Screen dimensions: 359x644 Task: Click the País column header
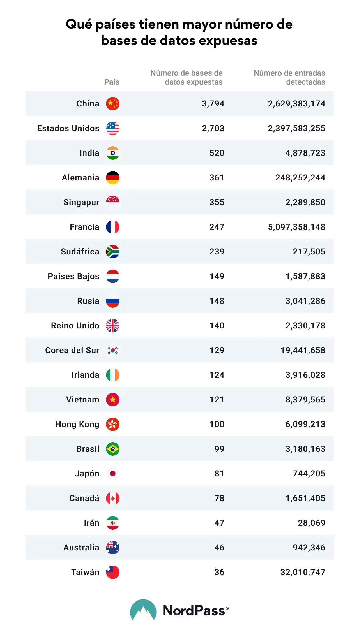coord(112,82)
